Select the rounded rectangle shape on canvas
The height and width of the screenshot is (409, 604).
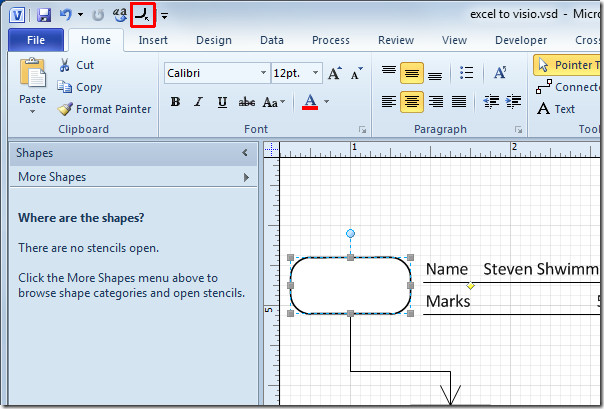350,285
